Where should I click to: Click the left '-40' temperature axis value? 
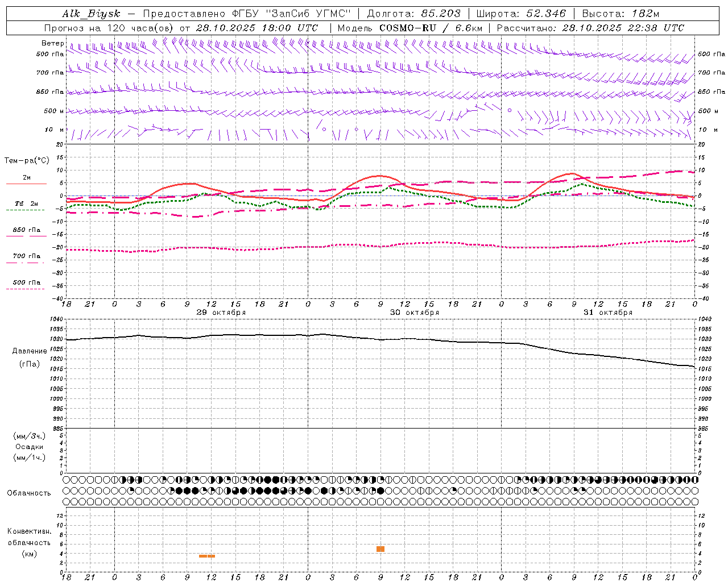coord(59,298)
